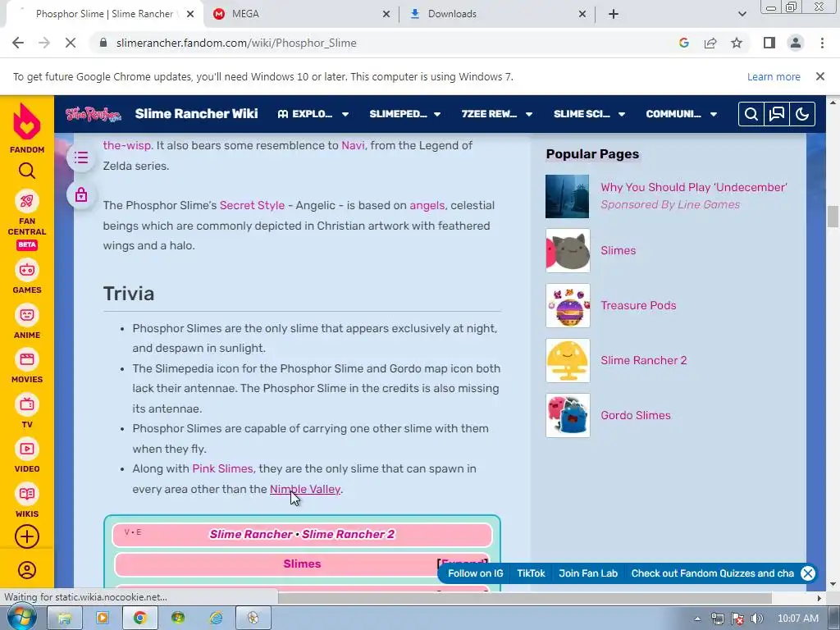Image resolution: width=840 pixels, height=630 pixels.
Task: Click the start a wiki plus icon
Action: coord(27,536)
